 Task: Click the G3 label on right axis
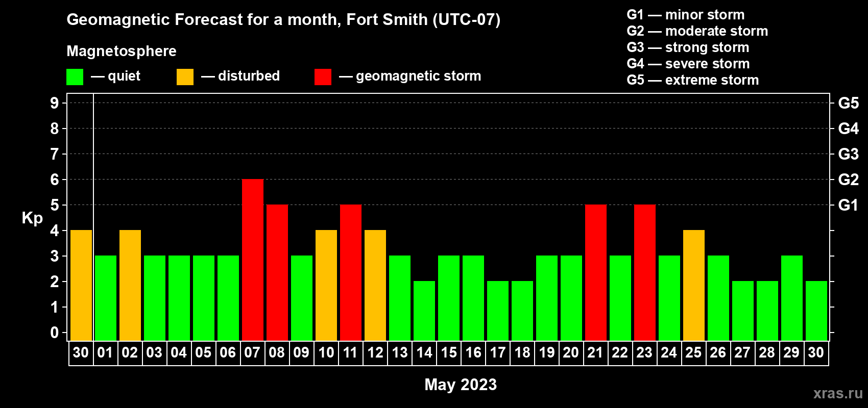pos(849,154)
